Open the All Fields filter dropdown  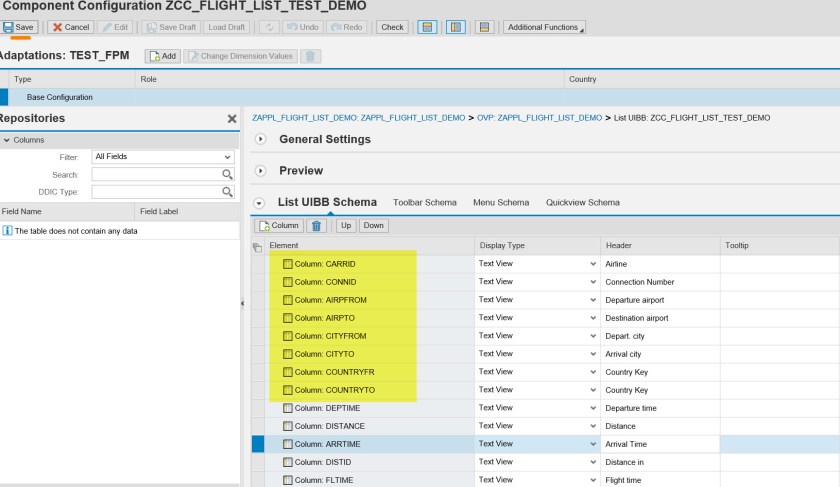pos(163,157)
